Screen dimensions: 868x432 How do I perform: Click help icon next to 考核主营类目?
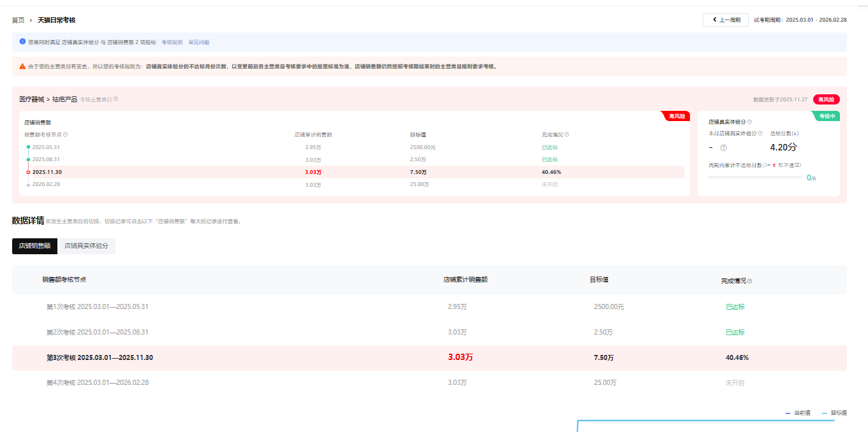(115, 99)
